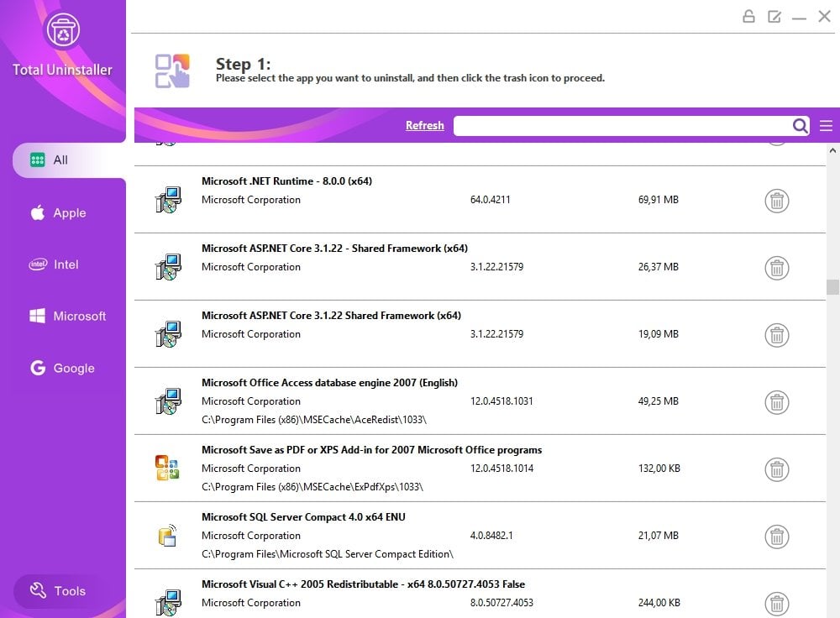This screenshot has width=840, height=618.
Task: Switch to the All category tab
Action: tap(60, 160)
